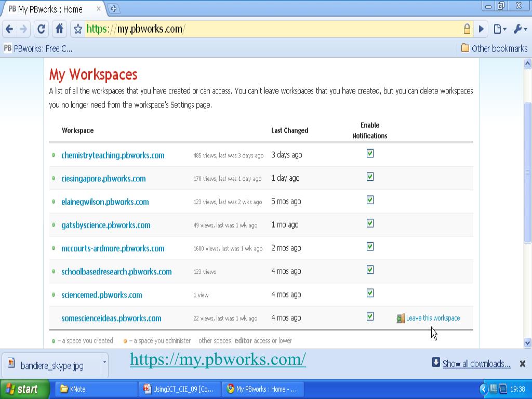Click the browser forward arrow
532x399 pixels.
(x=23, y=29)
